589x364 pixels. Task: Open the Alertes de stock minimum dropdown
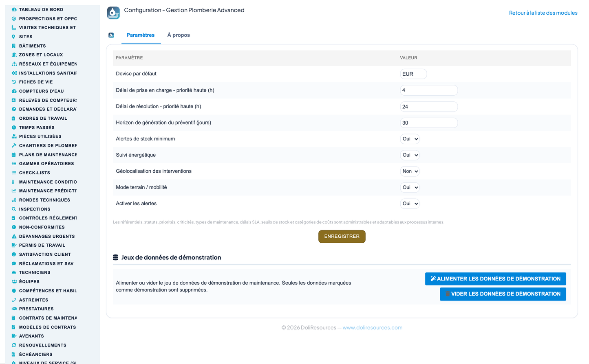(x=410, y=139)
